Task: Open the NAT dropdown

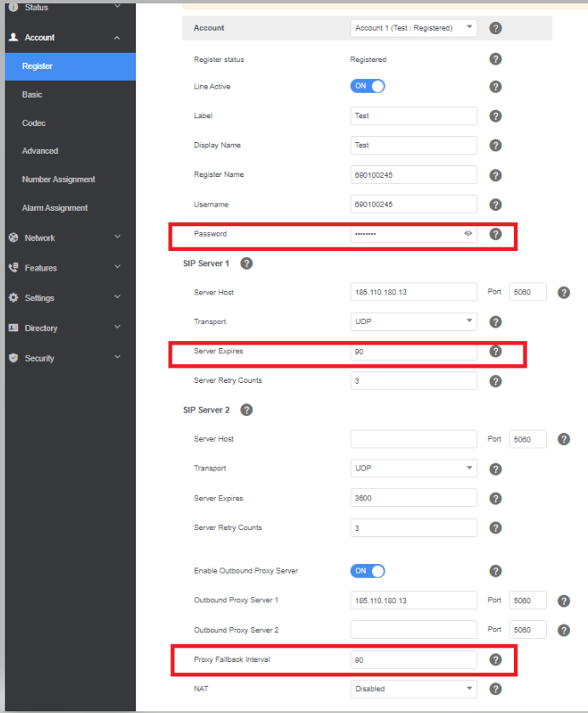Action: (414, 689)
